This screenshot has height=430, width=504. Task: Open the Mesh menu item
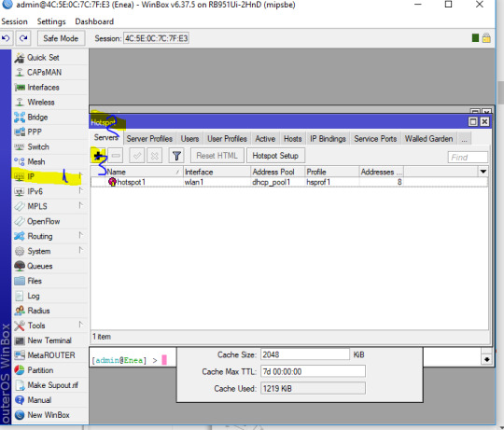coord(49,161)
